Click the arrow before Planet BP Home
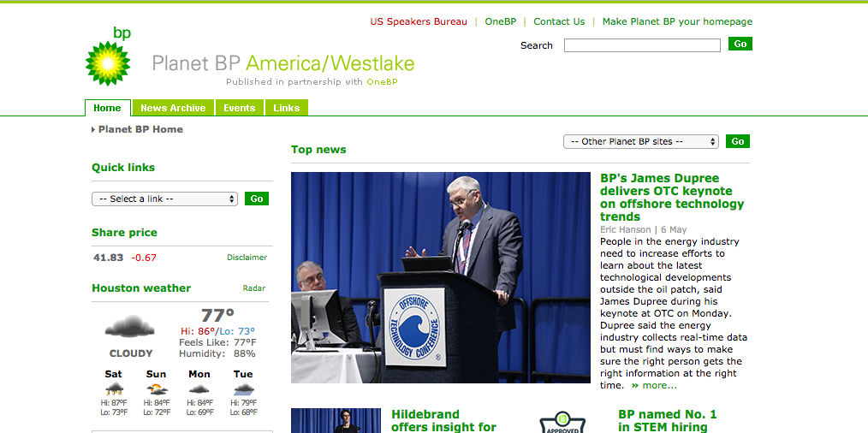868x433 pixels. (x=93, y=129)
